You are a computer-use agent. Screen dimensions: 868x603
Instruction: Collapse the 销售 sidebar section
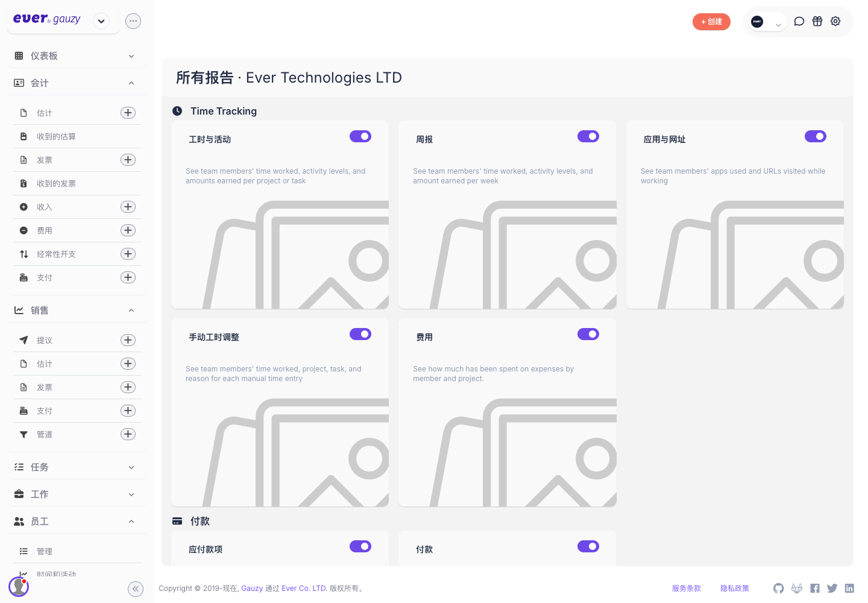click(77, 310)
